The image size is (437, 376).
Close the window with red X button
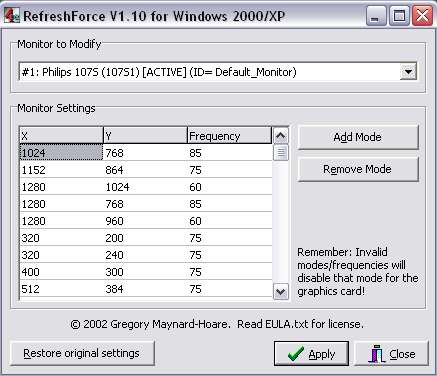point(422,16)
